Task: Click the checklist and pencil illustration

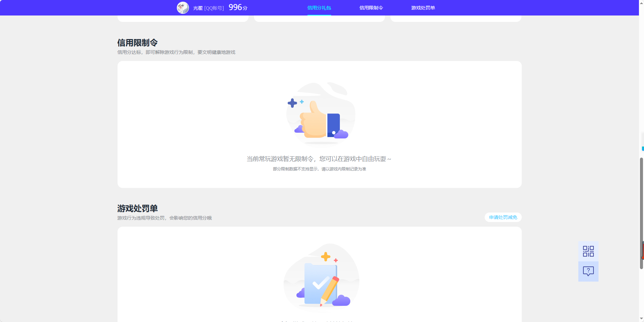Action: point(321,276)
